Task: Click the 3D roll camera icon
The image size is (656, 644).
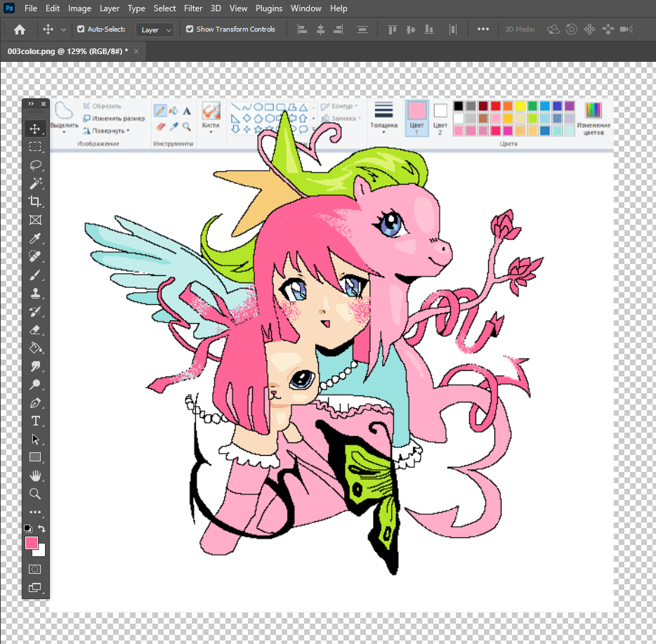Action: click(572, 29)
